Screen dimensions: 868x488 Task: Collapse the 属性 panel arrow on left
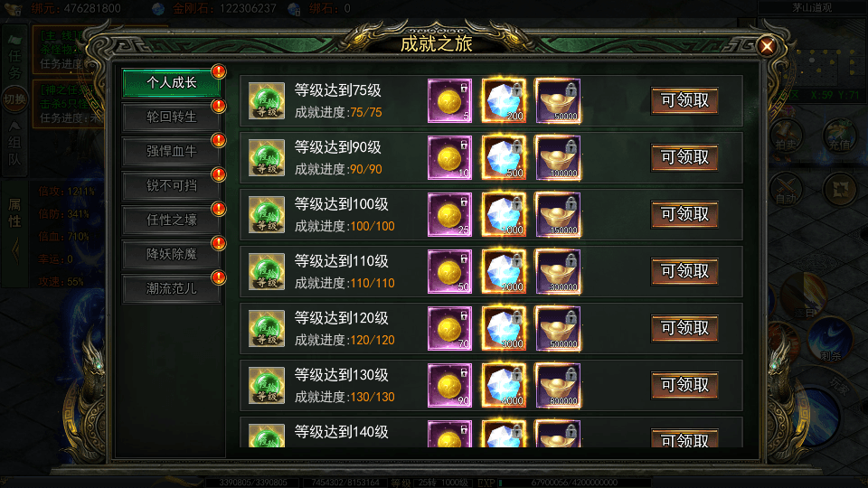(15, 252)
